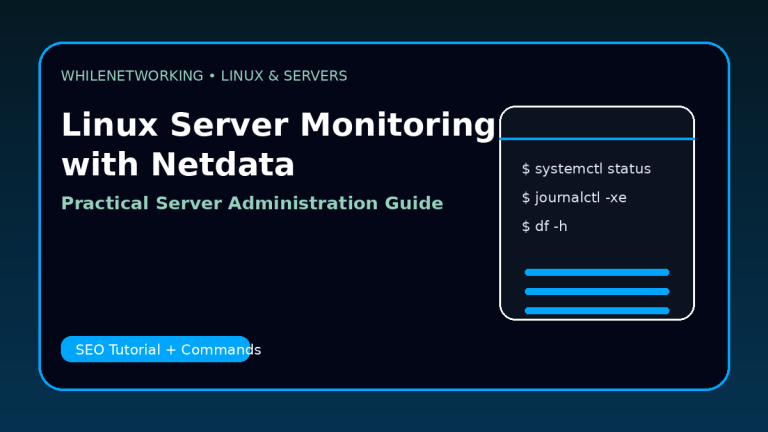Click the Practical Server Administration Guide subtitle
This screenshot has height=432, width=768.
pyautogui.click(x=252, y=203)
